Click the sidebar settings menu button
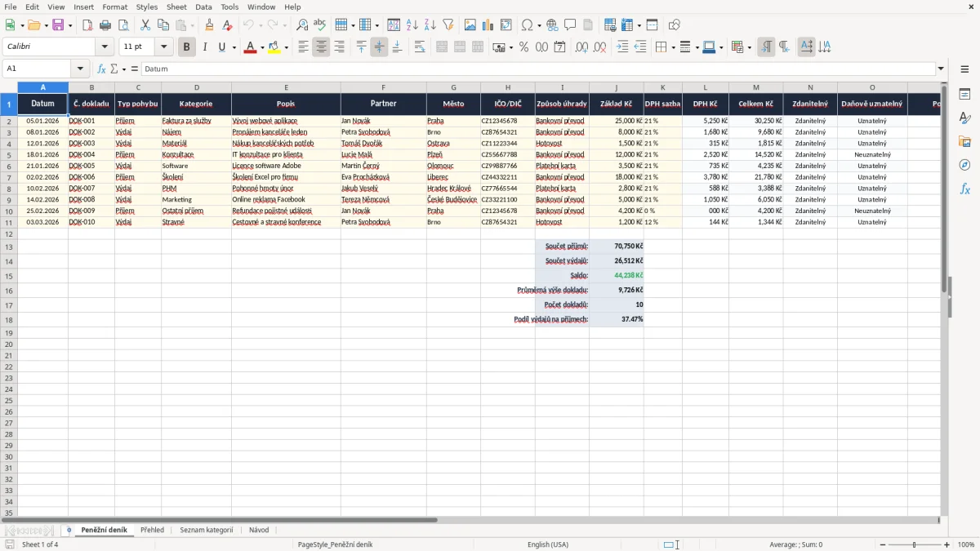The height and width of the screenshot is (551, 980). click(964, 69)
